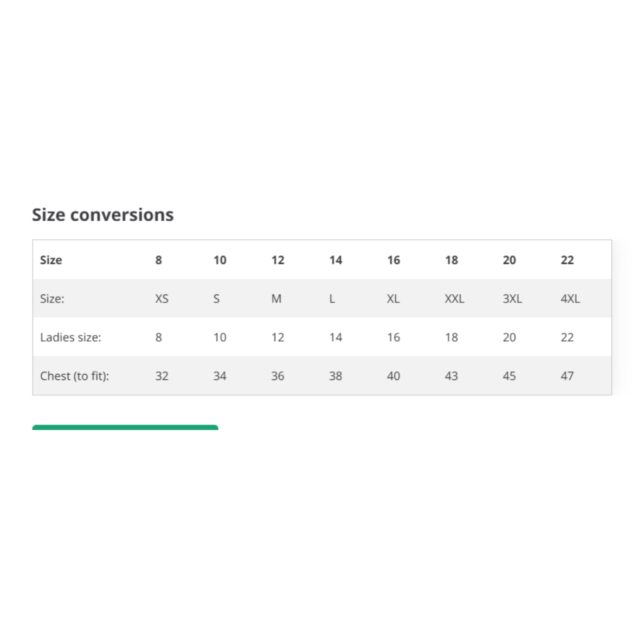Image resolution: width=644 pixels, height=644 pixels.
Task: Select chest measurement 32 cell
Action: [x=162, y=376]
